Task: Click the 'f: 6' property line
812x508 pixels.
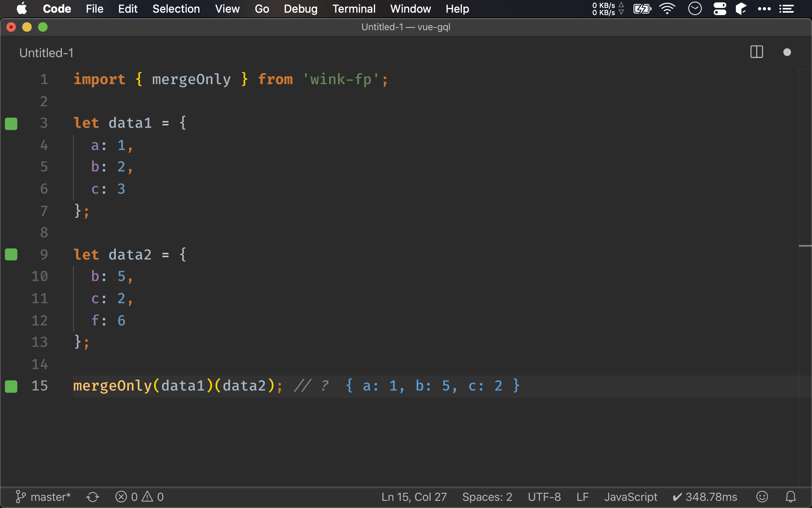Action: 108,320
